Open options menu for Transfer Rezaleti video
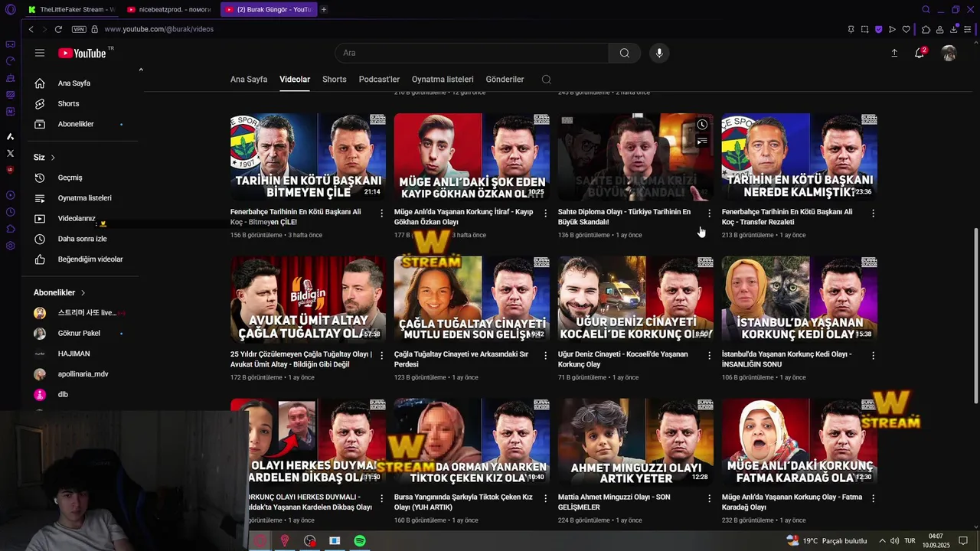 point(873,213)
